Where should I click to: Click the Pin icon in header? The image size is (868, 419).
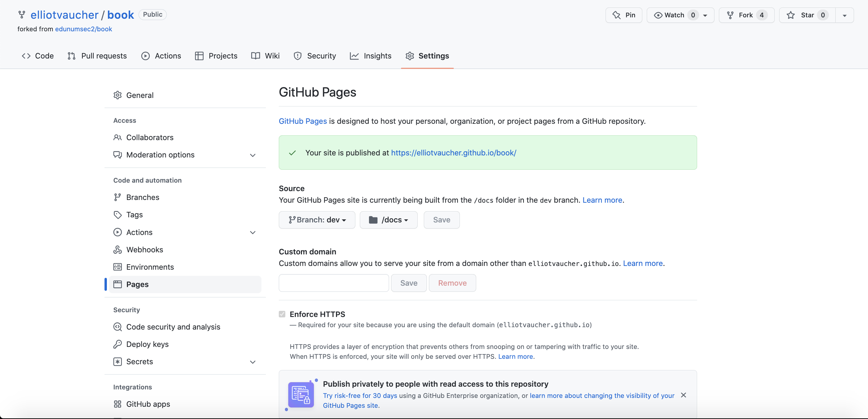pos(616,15)
